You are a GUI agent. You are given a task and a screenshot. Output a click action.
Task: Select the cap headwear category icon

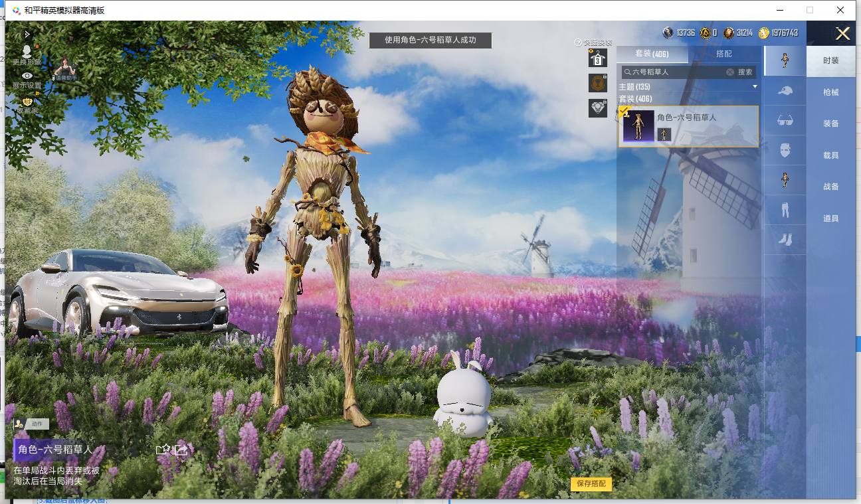tap(785, 91)
